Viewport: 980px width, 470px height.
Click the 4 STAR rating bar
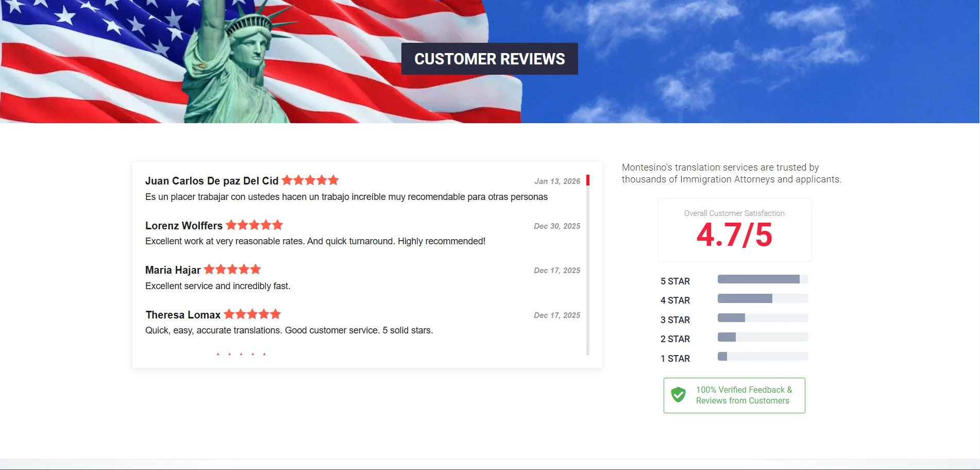click(x=763, y=298)
